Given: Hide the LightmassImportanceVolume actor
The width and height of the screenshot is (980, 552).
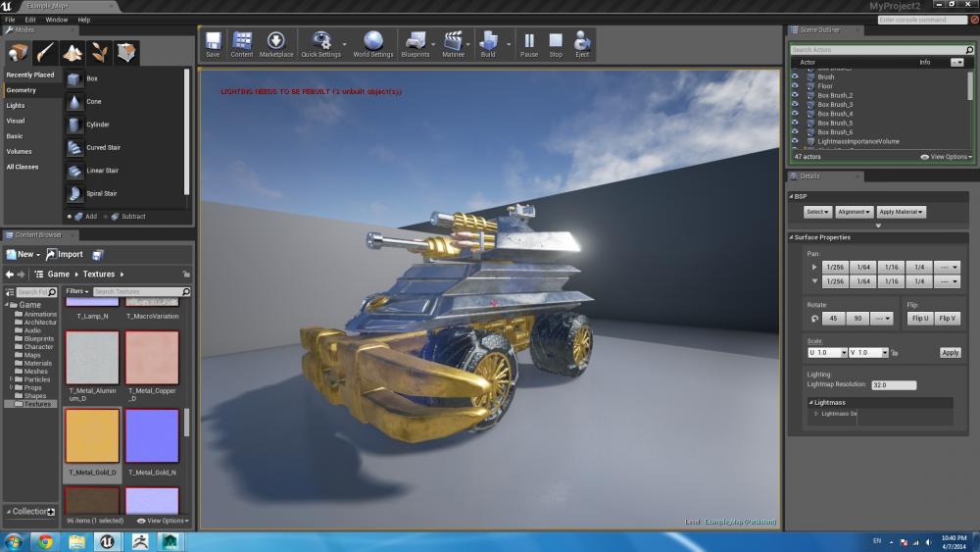Looking at the screenshot, I should 795,141.
